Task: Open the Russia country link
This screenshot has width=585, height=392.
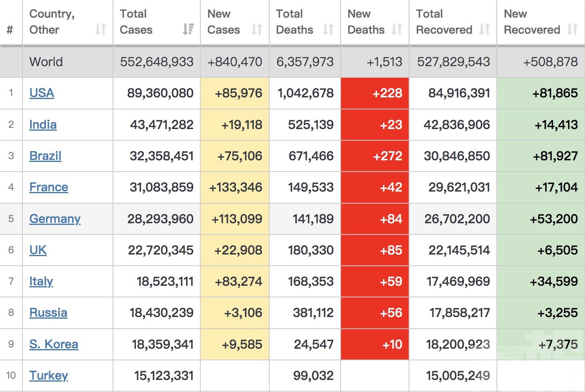Action: coord(48,313)
